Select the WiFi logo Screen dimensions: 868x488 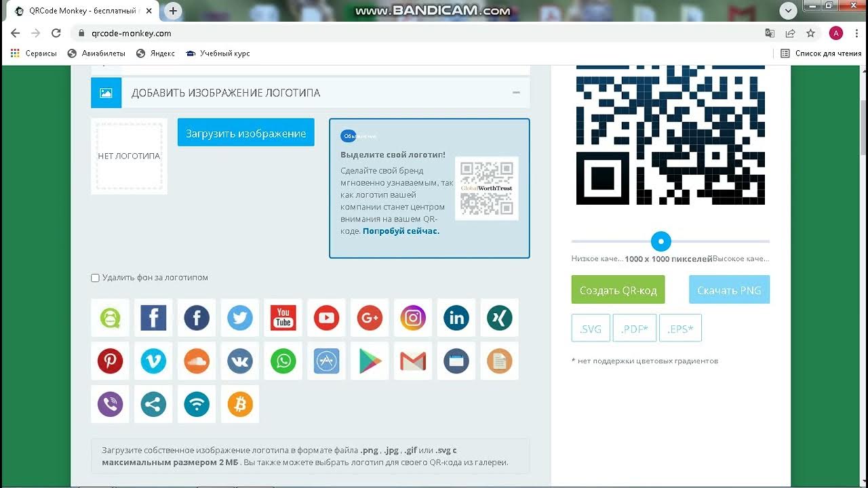point(197,405)
